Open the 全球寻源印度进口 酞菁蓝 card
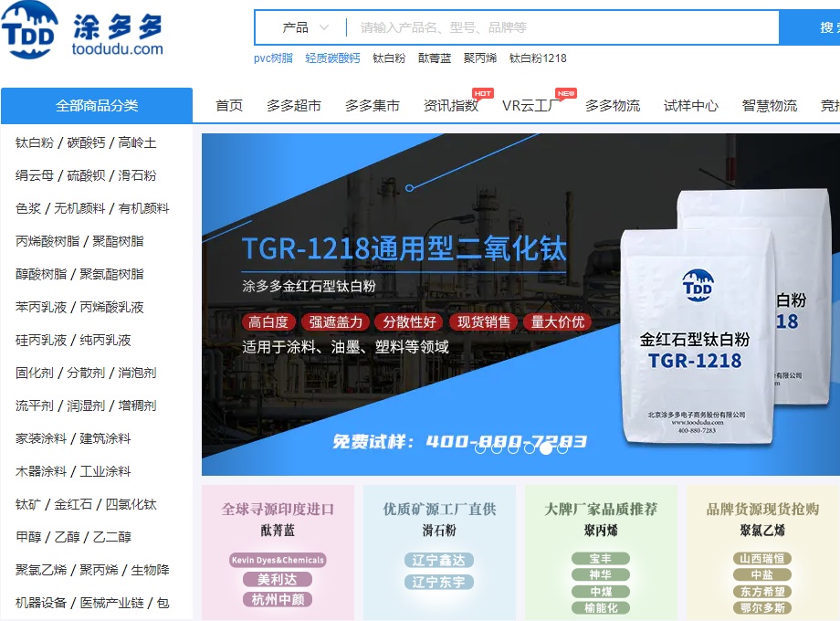This screenshot has width=840, height=621. [x=278, y=553]
